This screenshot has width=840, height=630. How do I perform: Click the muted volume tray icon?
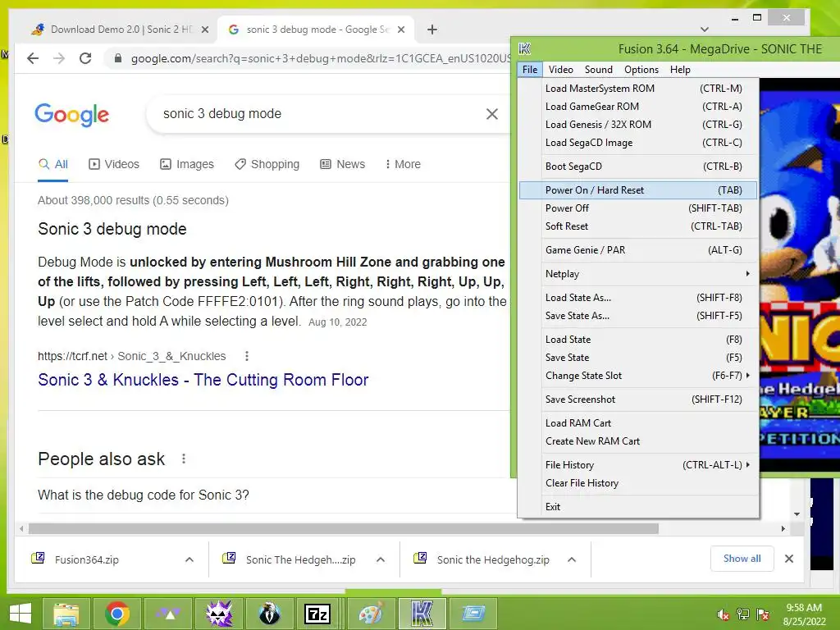click(x=724, y=614)
